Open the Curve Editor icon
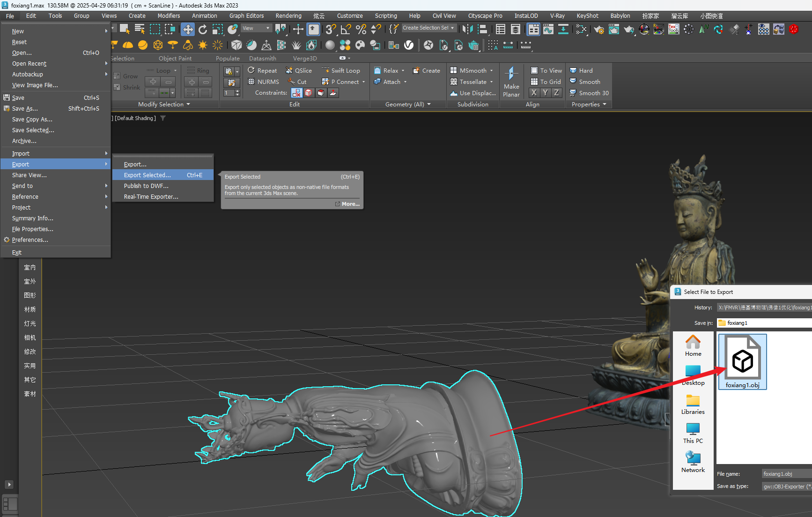The height and width of the screenshot is (517, 812). 548,30
